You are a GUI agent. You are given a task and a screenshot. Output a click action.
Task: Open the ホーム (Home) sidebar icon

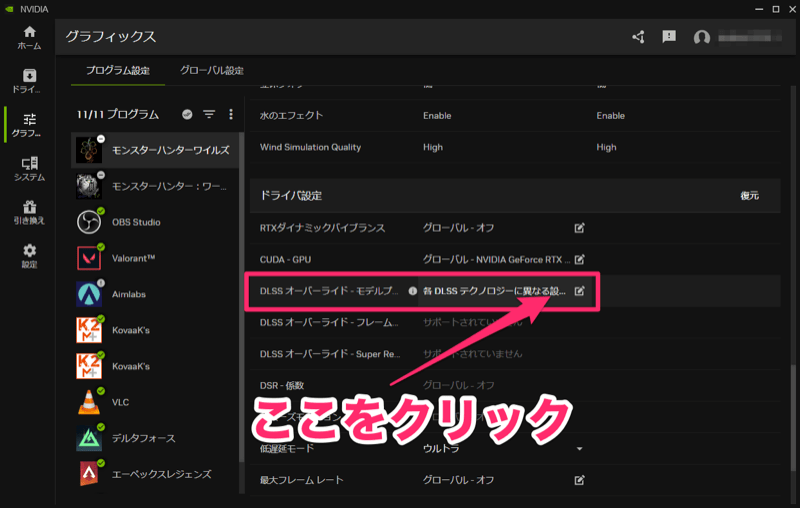click(x=27, y=37)
